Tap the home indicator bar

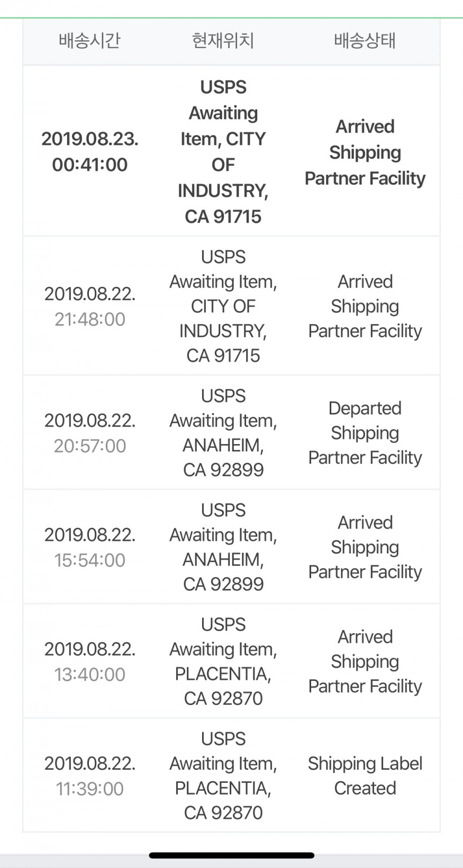pos(231,855)
